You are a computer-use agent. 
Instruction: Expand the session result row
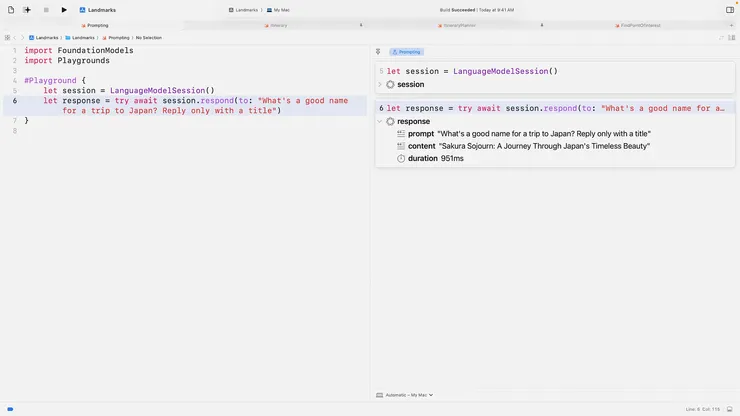[380, 84]
